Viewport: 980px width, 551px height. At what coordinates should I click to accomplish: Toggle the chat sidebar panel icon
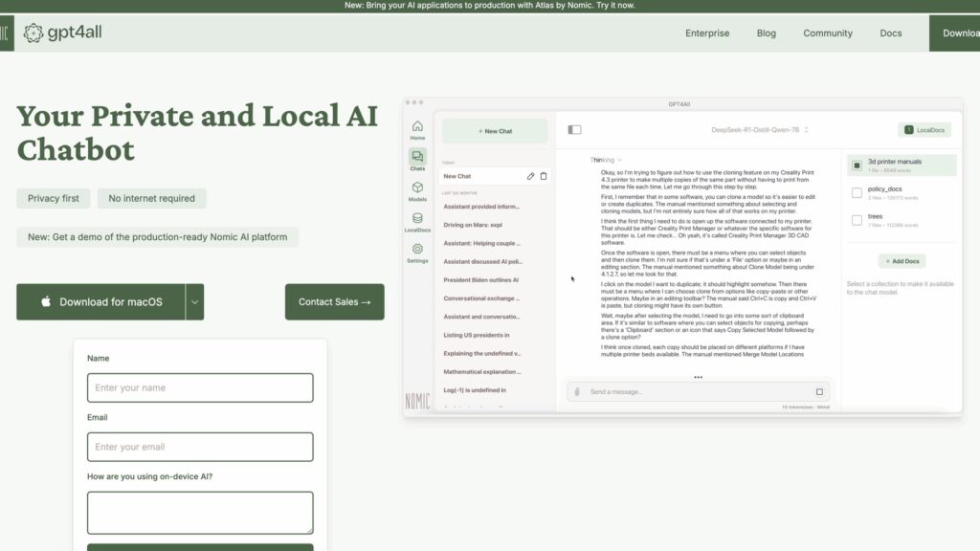574,130
